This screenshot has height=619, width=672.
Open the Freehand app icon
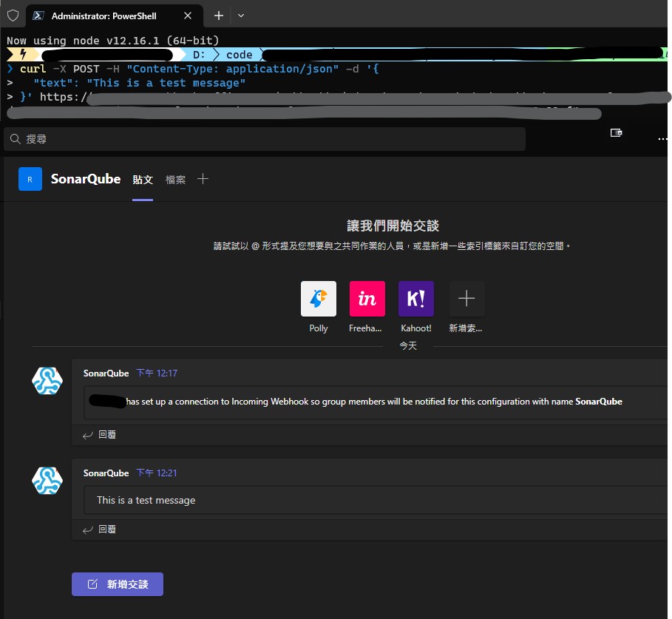click(x=367, y=299)
